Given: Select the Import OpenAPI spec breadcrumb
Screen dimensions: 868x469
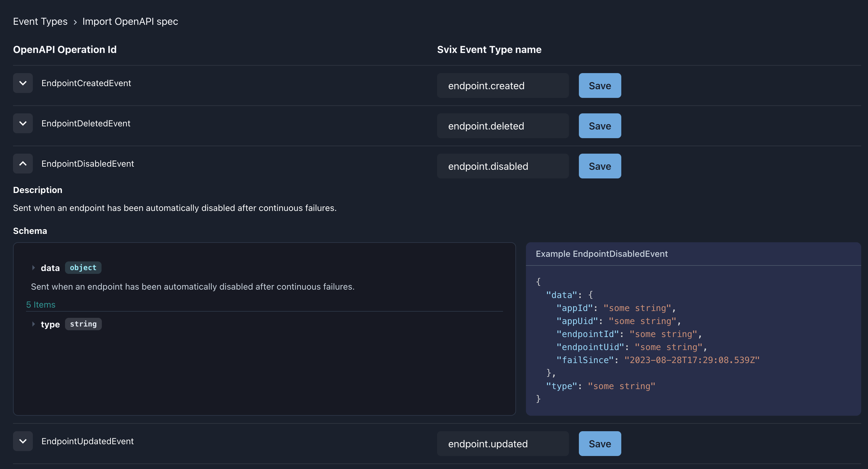Looking at the screenshot, I should (x=130, y=21).
